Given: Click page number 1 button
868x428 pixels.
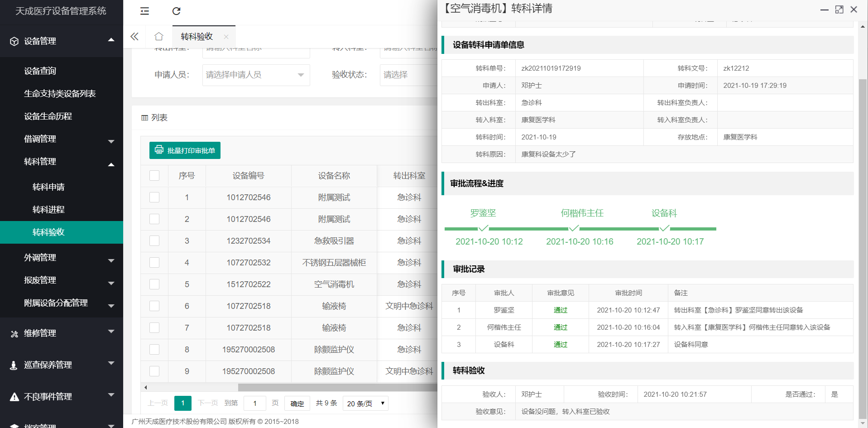Looking at the screenshot, I should pyautogui.click(x=183, y=403).
